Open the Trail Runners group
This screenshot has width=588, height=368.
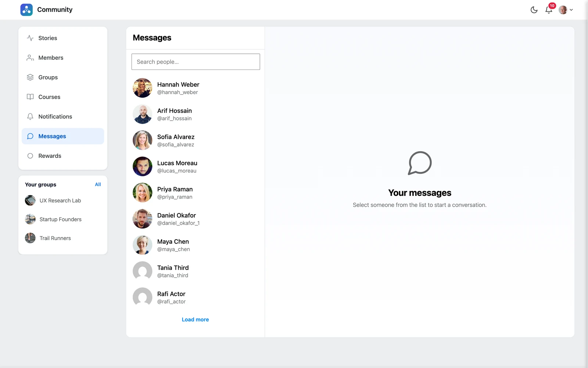(55, 238)
